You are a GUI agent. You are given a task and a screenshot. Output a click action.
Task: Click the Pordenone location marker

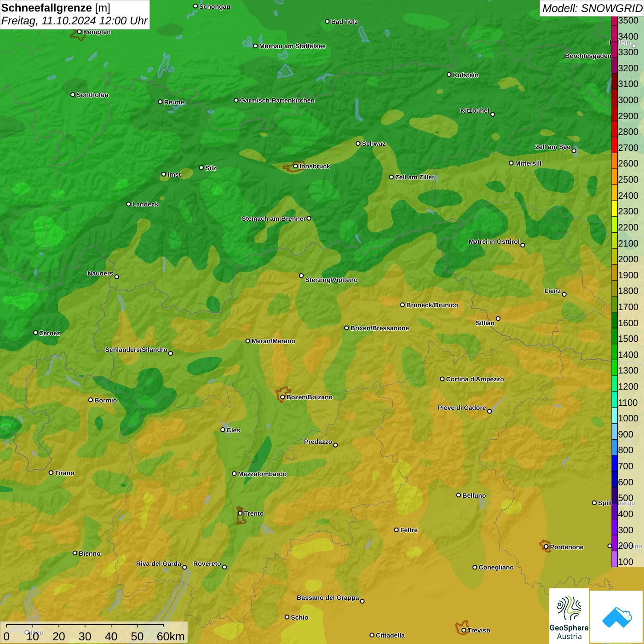(546, 547)
